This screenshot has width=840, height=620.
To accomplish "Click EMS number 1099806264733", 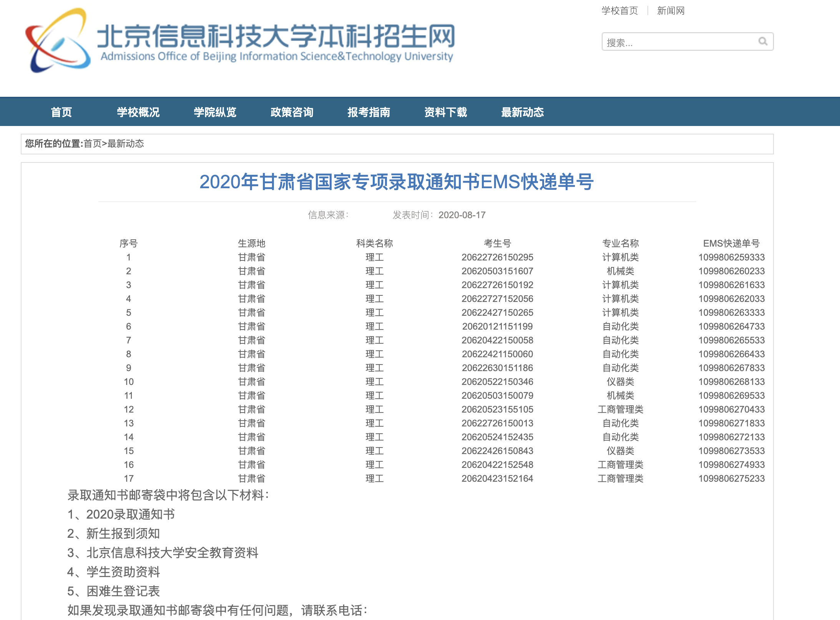I will [732, 326].
